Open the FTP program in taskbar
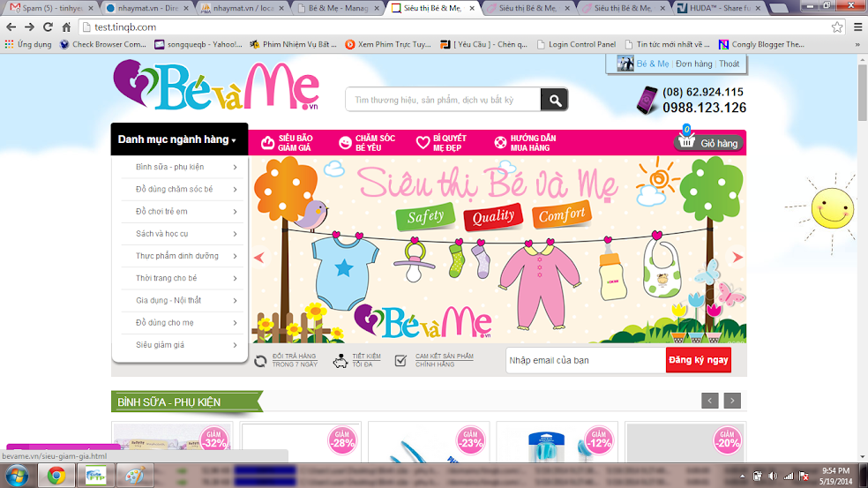 point(95,476)
